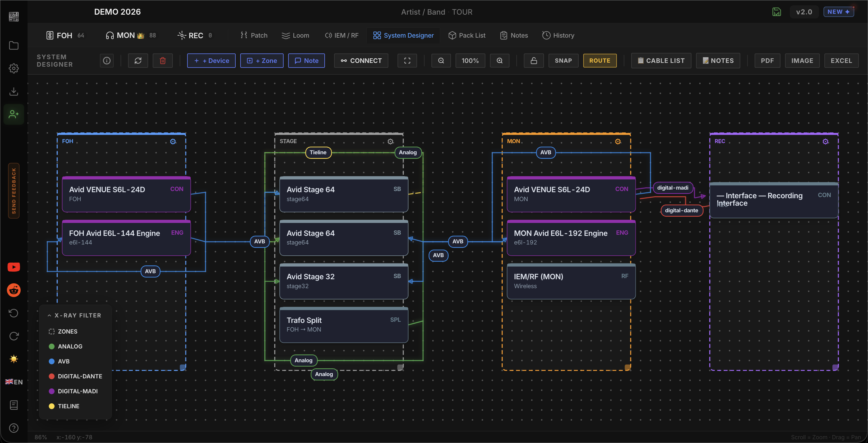Screen dimensions: 868x443
Task: Open STAGE zone settings gear
Action: click(390, 142)
